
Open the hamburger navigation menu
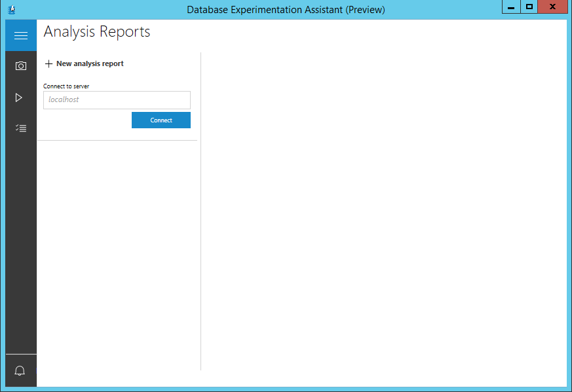(x=21, y=35)
